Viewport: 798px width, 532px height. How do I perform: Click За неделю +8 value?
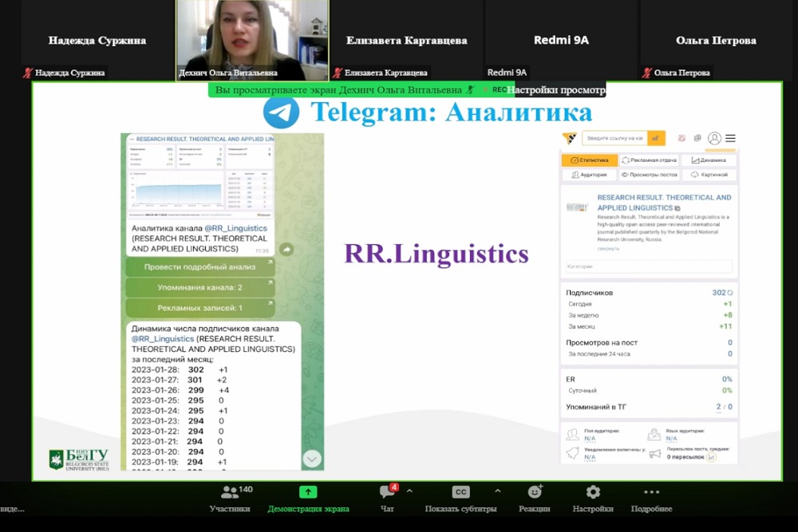pos(728,315)
